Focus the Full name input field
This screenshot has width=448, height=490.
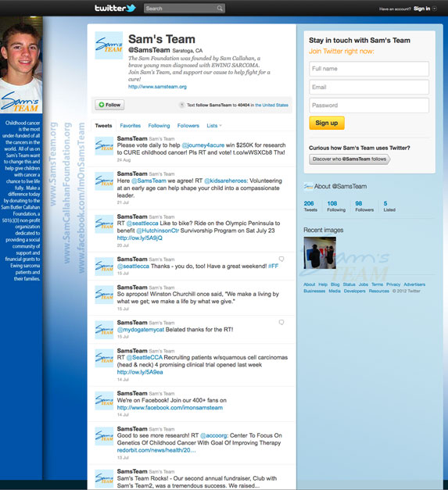tap(369, 69)
